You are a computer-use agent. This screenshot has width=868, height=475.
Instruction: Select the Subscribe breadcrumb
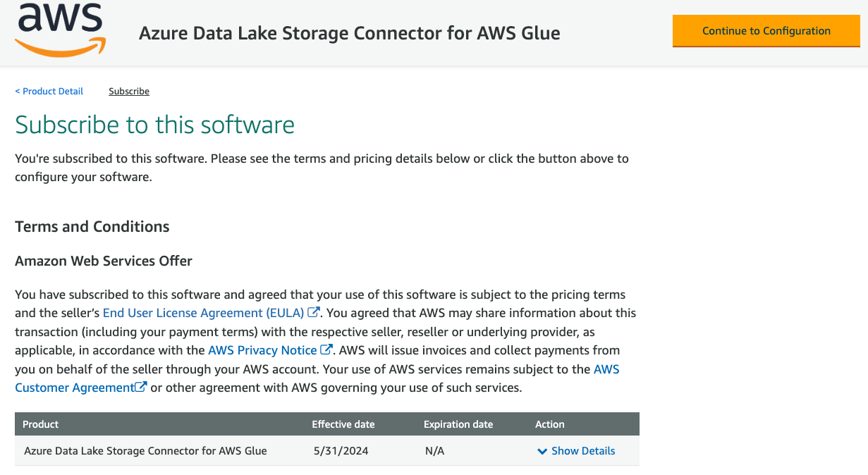pyautogui.click(x=129, y=92)
